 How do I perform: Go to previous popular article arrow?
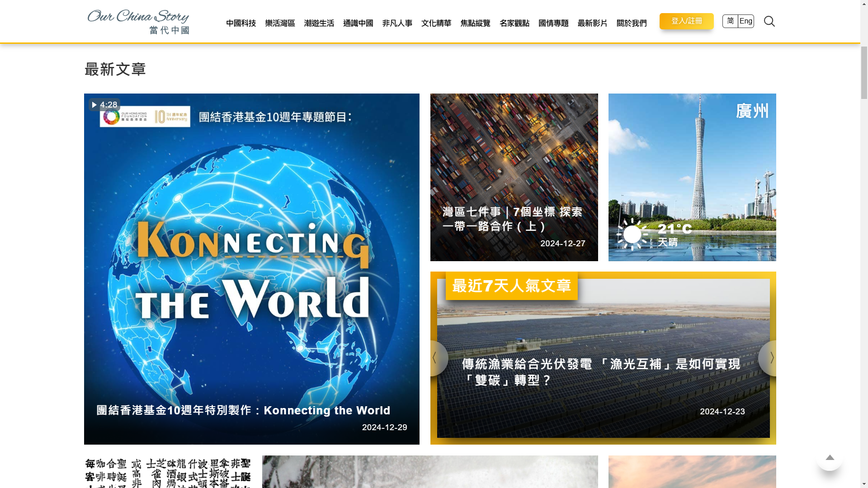click(x=435, y=358)
